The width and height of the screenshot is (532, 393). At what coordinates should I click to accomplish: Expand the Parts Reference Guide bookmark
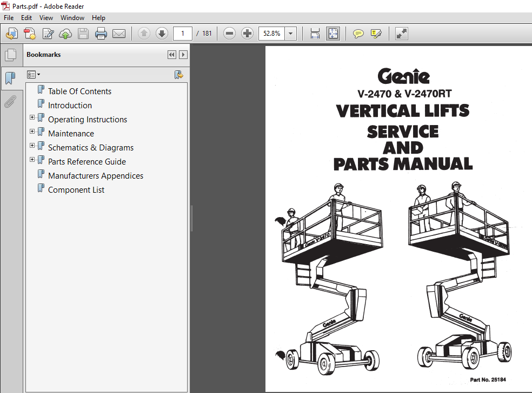32,159
